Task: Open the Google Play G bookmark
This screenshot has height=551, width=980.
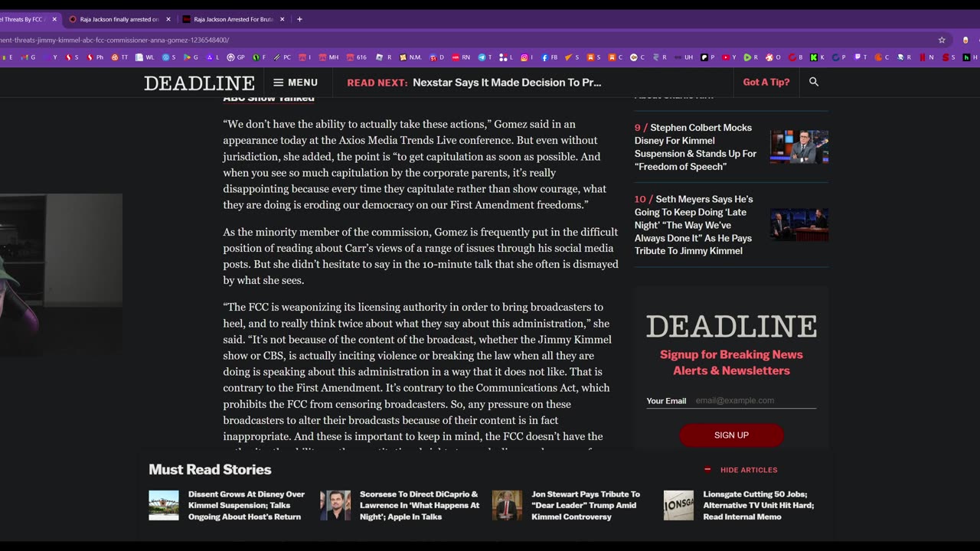Action: coord(191,57)
